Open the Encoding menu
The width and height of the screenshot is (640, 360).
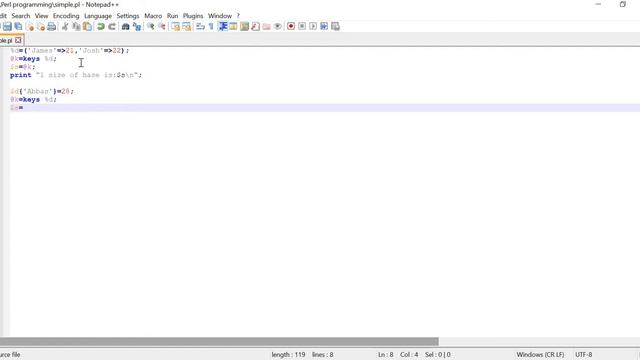pos(66,16)
